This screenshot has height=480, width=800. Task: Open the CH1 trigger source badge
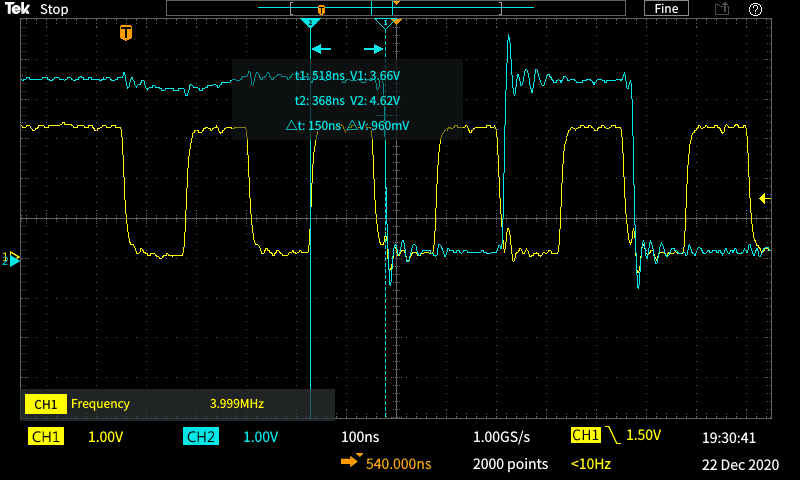(x=585, y=436)
